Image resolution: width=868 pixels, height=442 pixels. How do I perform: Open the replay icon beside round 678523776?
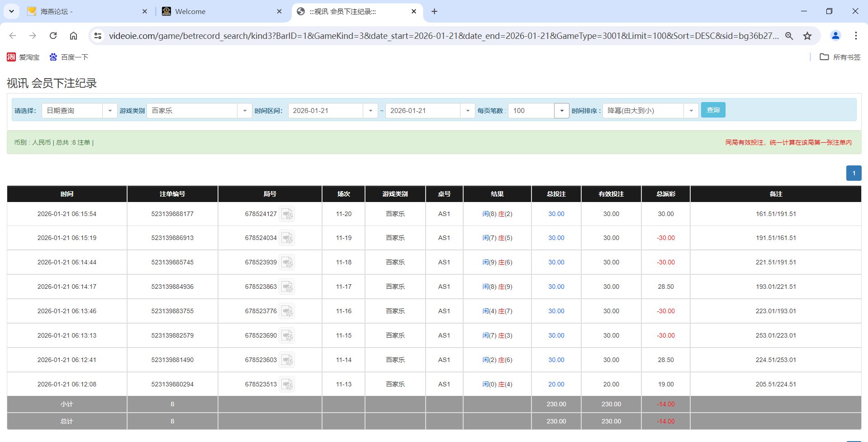[x=287, y=311]
